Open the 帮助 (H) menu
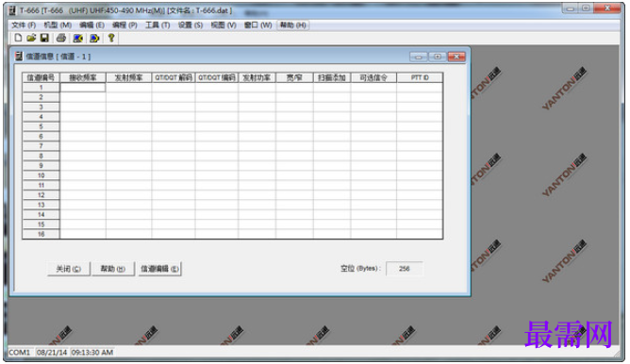Viewport: 630px width, 364px height. point(293,25)
